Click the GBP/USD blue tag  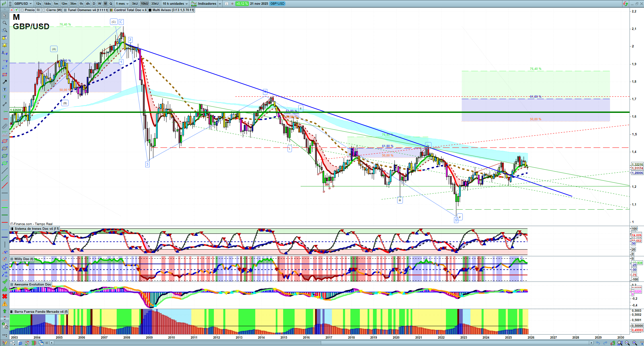(277, 4)
